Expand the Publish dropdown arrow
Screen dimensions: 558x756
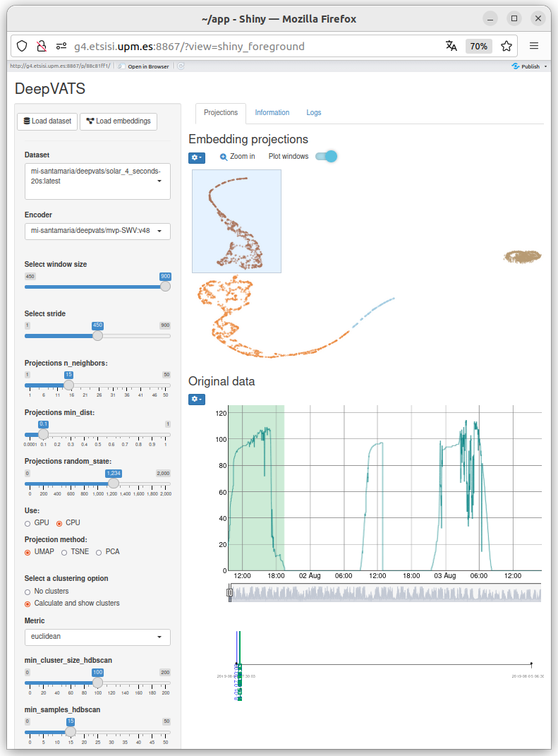pos(545,66)
